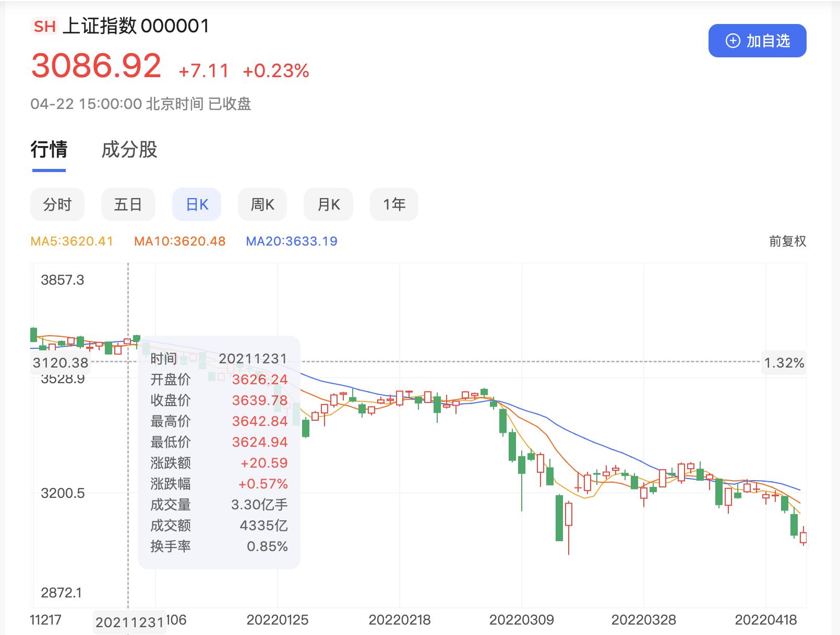Select the 日K daily candlestick view

coord(196,204)
